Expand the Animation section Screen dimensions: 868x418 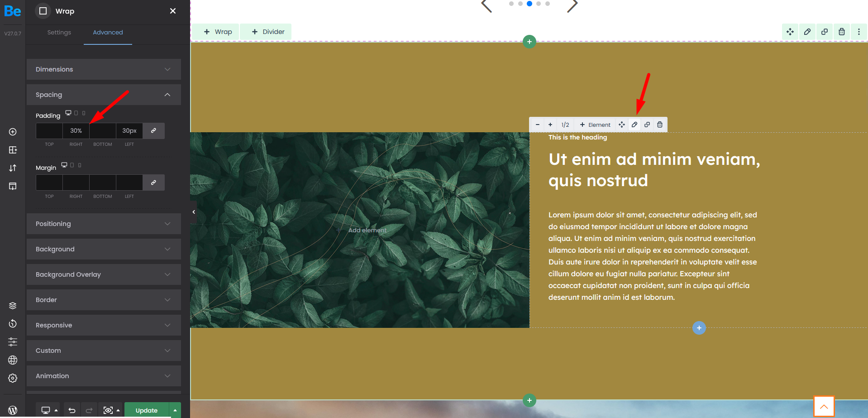104,376
